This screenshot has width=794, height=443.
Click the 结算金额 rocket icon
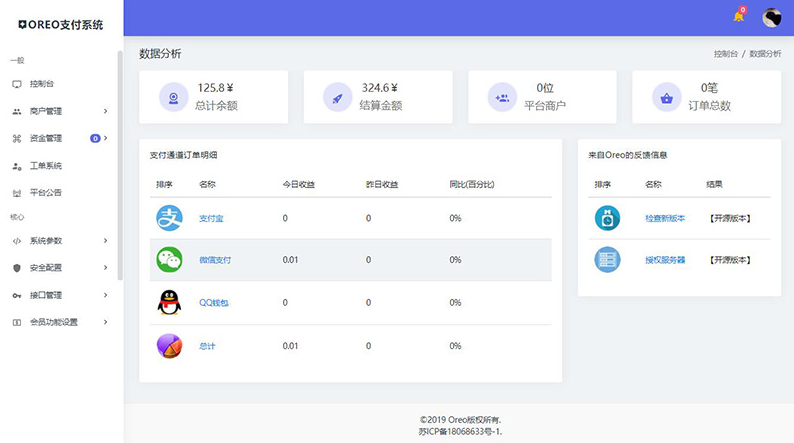click(x=338, y=97)
